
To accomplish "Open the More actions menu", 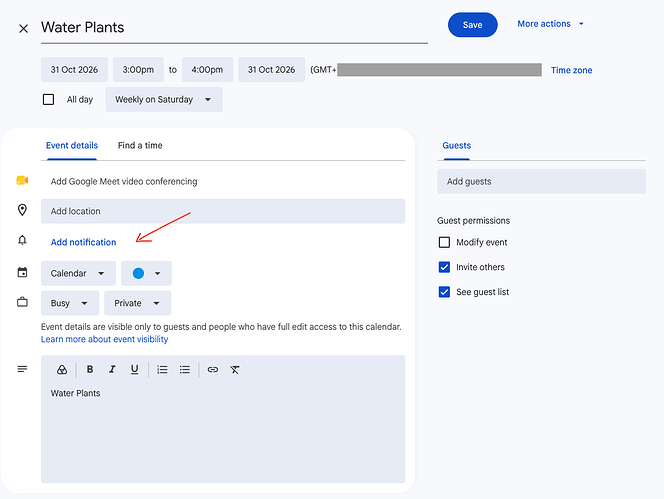I will (551, 24).
